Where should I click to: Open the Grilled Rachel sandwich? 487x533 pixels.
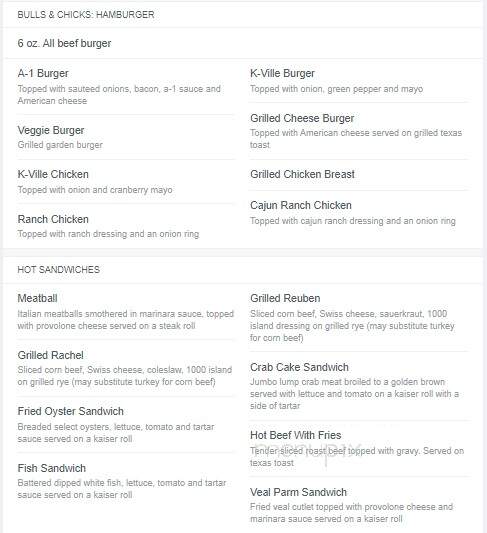(x=50, y=355)
